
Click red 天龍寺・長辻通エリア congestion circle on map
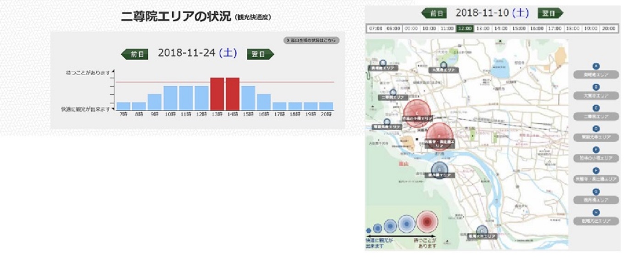coord(439,137)
